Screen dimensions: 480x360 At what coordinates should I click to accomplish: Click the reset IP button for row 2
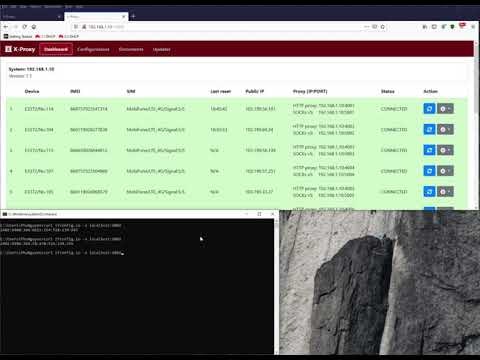coord(429,129)
